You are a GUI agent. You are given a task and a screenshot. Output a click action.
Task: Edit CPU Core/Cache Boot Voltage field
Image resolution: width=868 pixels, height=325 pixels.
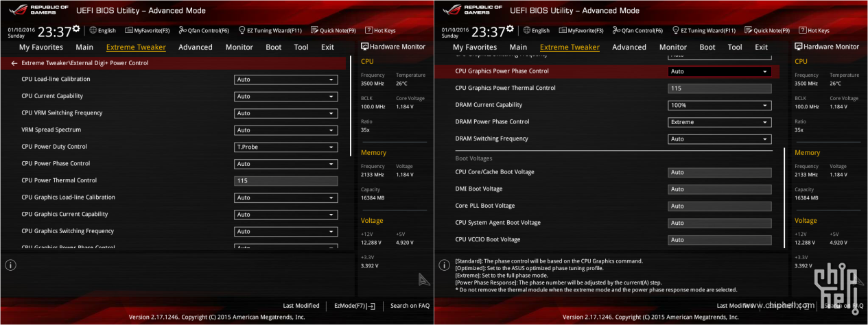point(719,173)
